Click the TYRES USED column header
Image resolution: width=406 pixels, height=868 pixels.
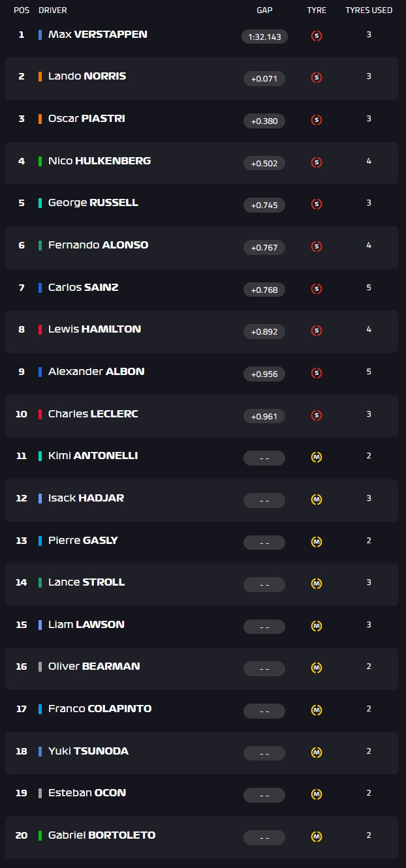pyautogui.click(x=369, y=10)
